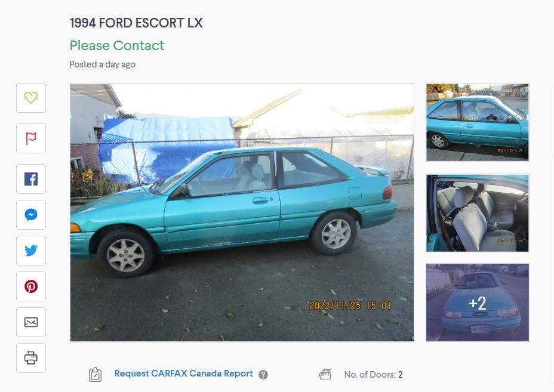The width and height of the screenshot is (554, 392).
Task: Click the clipboard icon beside CARFAX report
Action: coord(95,375)
